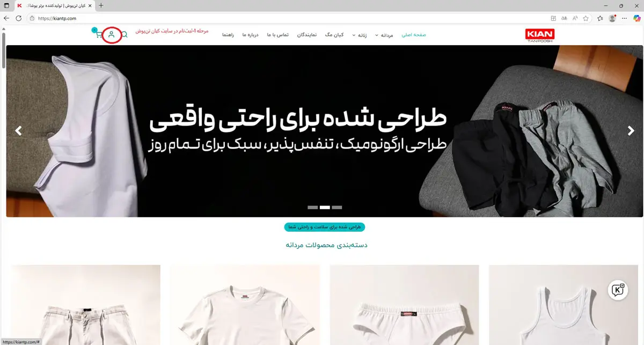Open the user account icon circled in red
Viewport: 644px width, 345px height.
coord(111,35)
